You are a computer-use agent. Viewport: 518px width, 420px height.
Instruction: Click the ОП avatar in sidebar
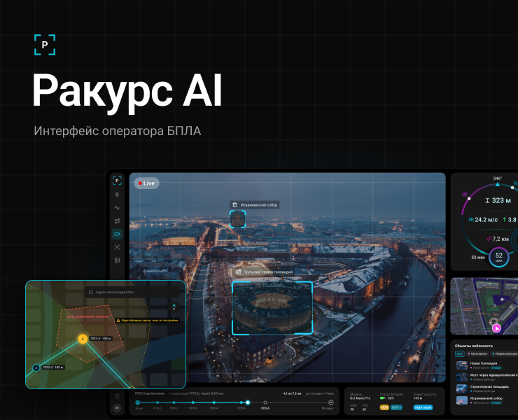tap(117, 408)
